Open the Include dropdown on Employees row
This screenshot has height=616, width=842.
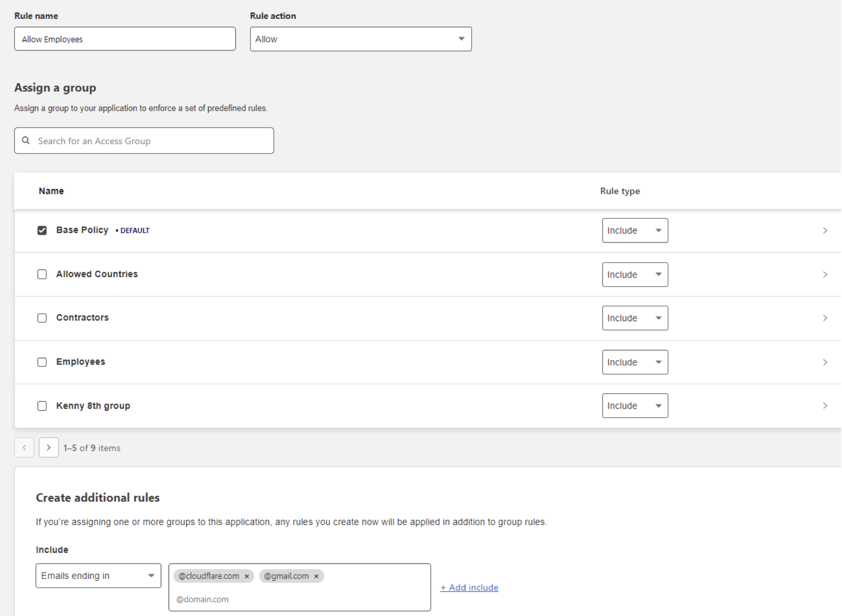(634, 362)
